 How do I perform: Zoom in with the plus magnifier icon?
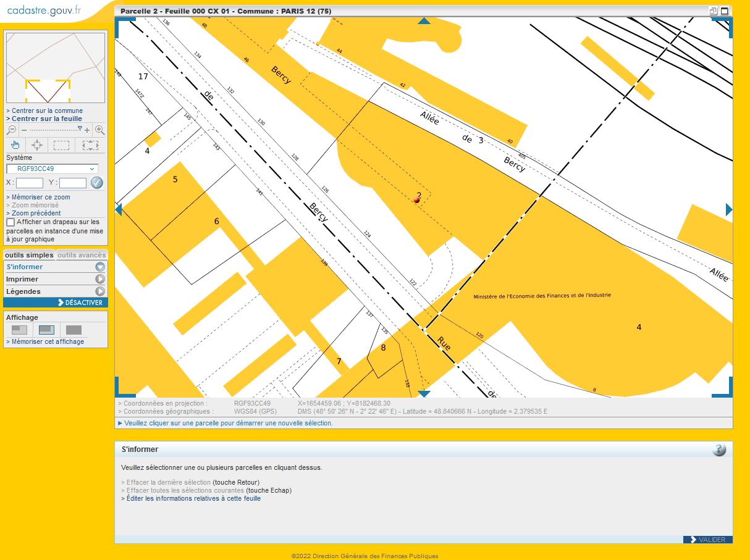point(99,130)
